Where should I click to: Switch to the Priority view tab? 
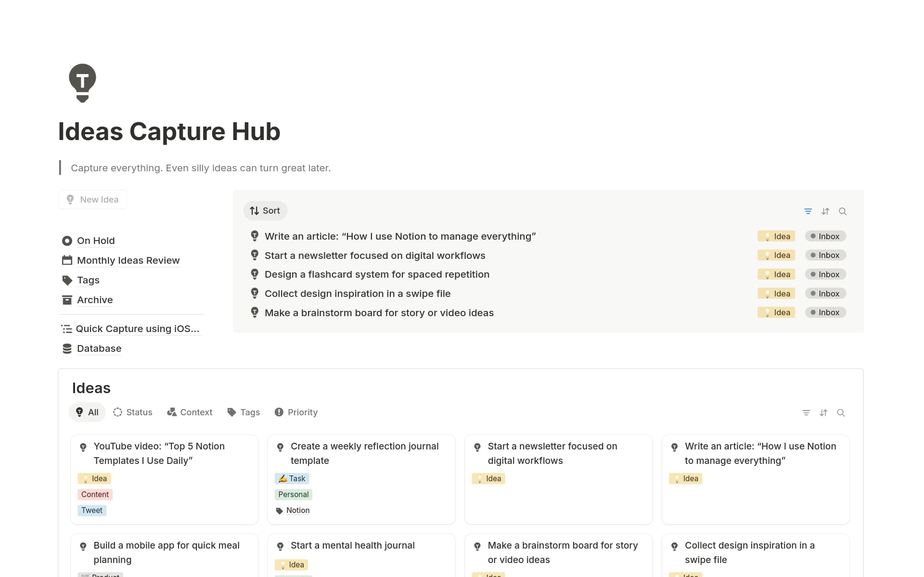pos(296,412)
